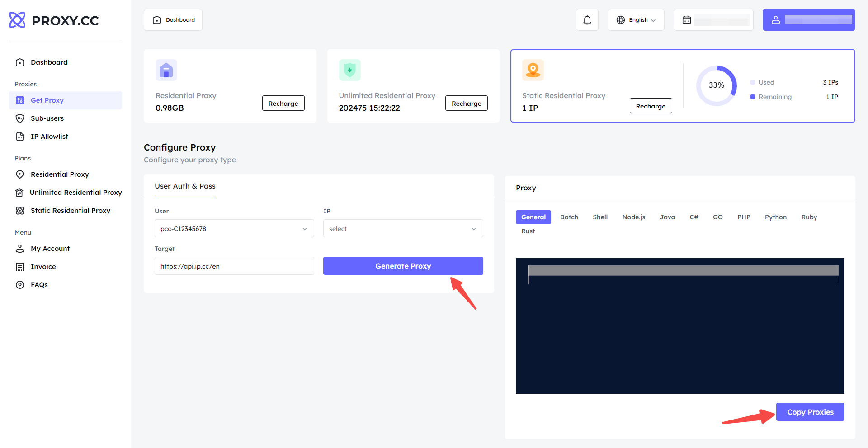Open the English language dropdown
The image size is (868, 448).
(x=636, y=20)
